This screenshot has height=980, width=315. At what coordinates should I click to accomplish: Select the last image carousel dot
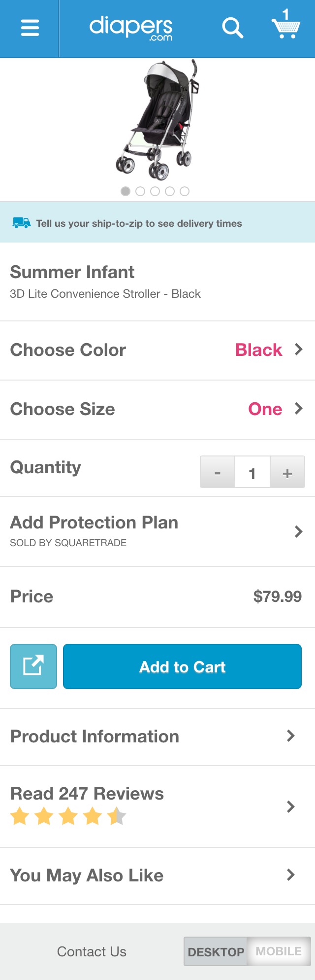[185, 191]
